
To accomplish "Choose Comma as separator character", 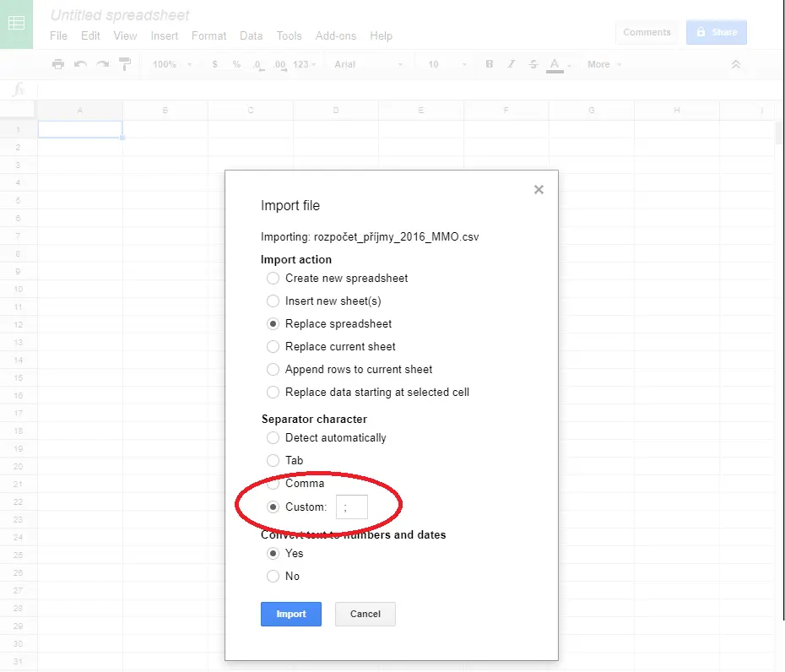I will (x=273, y=483).
